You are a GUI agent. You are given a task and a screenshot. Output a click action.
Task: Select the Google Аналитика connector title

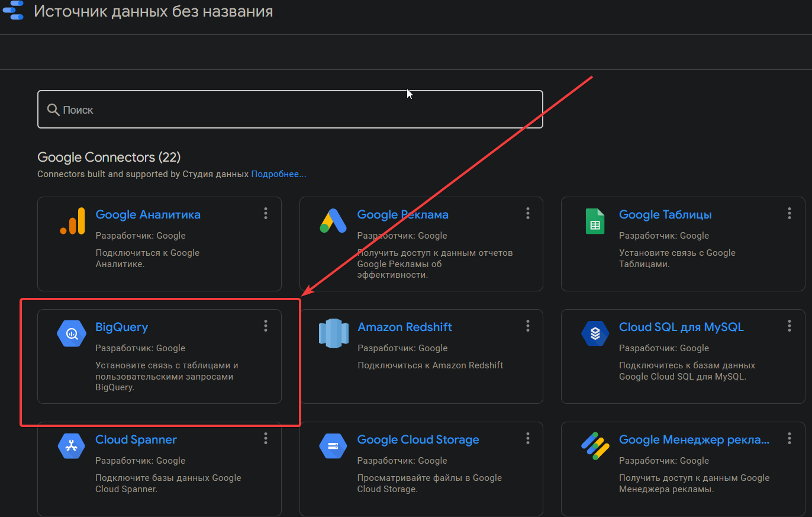click(x=148, y=214)
